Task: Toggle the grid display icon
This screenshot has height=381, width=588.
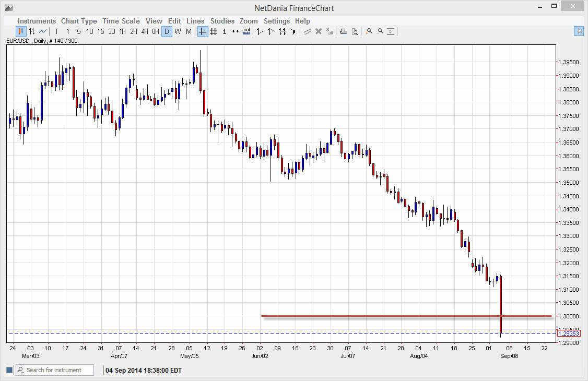Action: pos(213,31)
